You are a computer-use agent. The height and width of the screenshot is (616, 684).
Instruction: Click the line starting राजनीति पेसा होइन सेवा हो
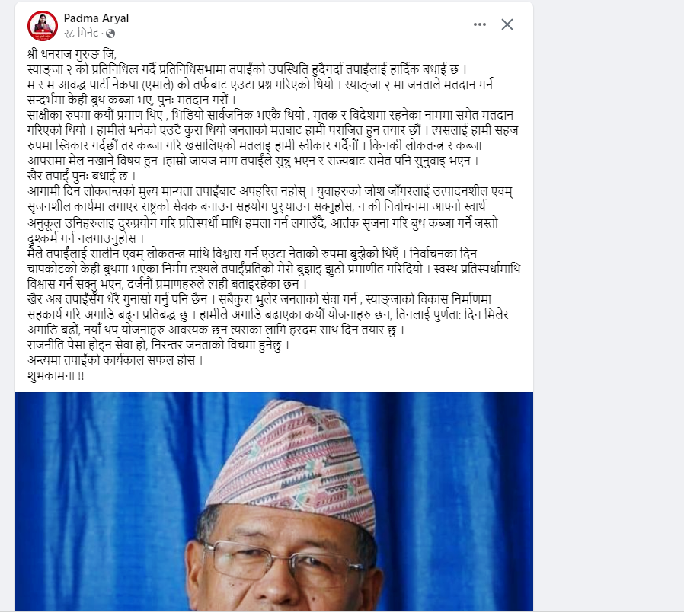tap(158, 345)
